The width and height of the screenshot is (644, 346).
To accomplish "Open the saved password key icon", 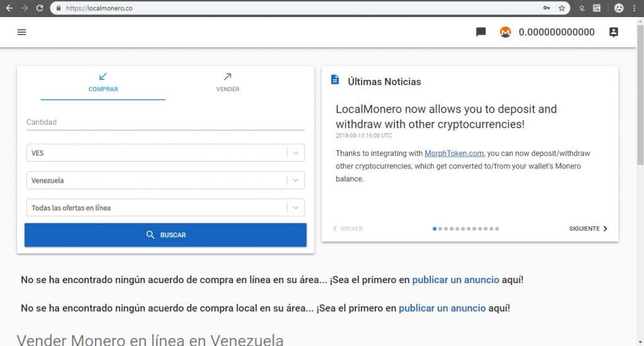I will coord(547,8).
